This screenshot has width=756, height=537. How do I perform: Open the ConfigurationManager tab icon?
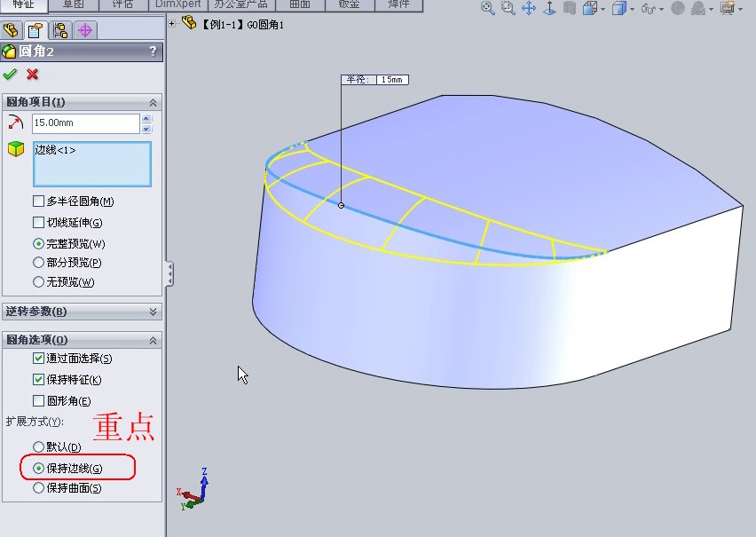[x=60, y=30]
